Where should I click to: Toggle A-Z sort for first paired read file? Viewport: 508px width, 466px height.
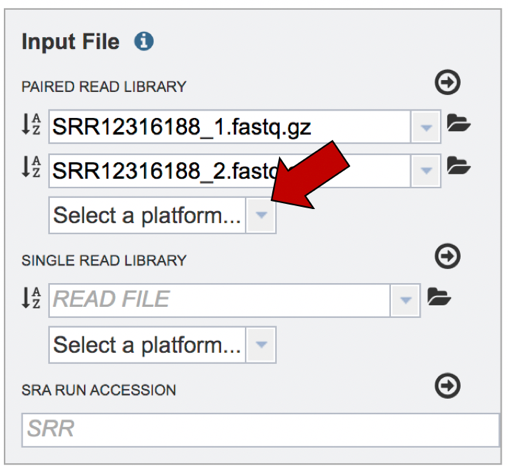click(31, 124)
